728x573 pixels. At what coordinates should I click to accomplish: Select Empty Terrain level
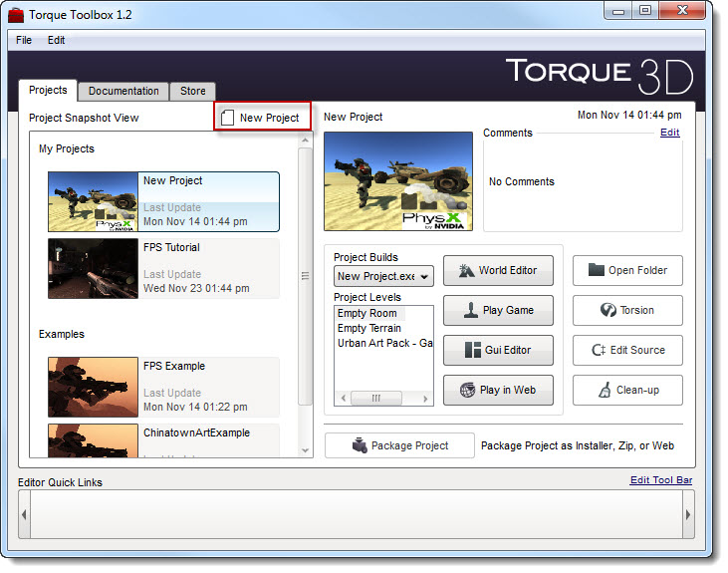[369, 328]
